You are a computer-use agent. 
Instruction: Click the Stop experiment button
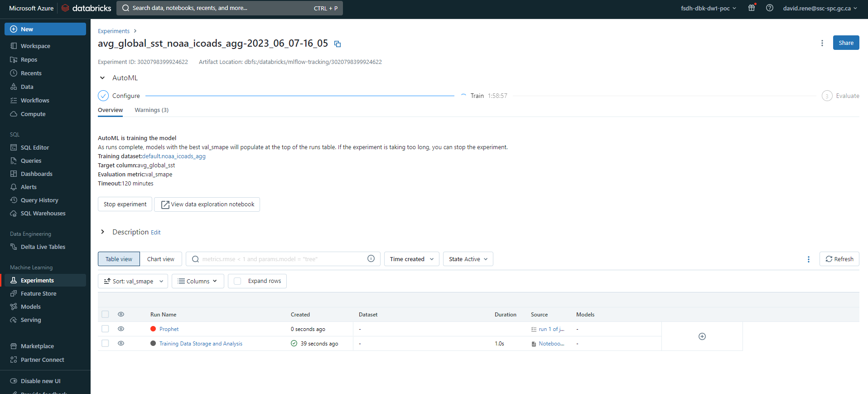pyautogui.click(x=125, y=204)
